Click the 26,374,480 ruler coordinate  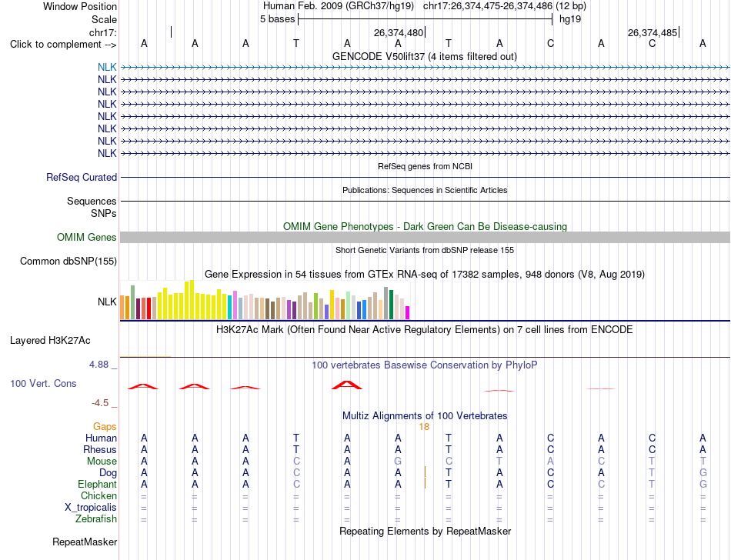399,33
